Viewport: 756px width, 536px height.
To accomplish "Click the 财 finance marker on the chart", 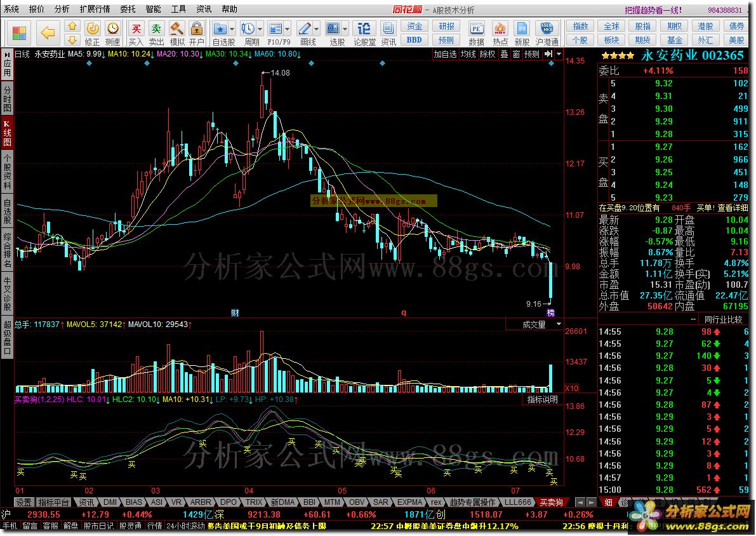I will (235, 313).
